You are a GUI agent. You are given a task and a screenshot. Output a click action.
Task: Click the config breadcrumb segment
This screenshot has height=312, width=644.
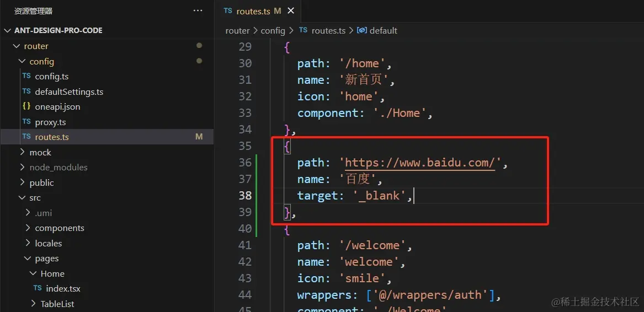click(x=273, y=31)
